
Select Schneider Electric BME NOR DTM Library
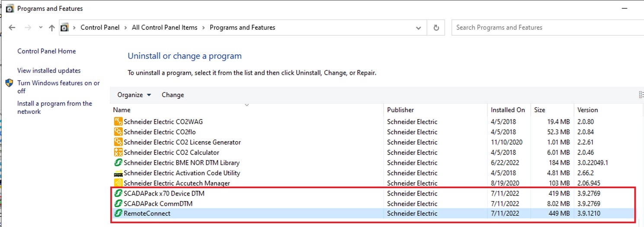[182, 163]
